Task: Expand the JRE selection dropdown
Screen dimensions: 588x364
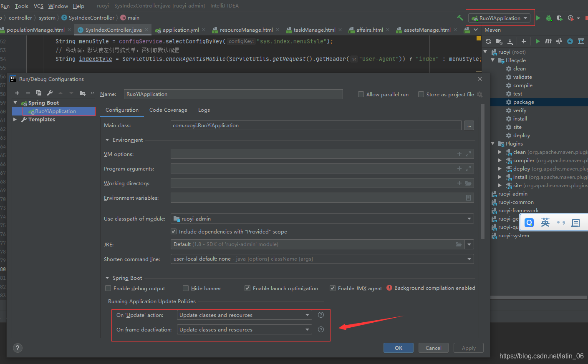Action: [469, 244]
